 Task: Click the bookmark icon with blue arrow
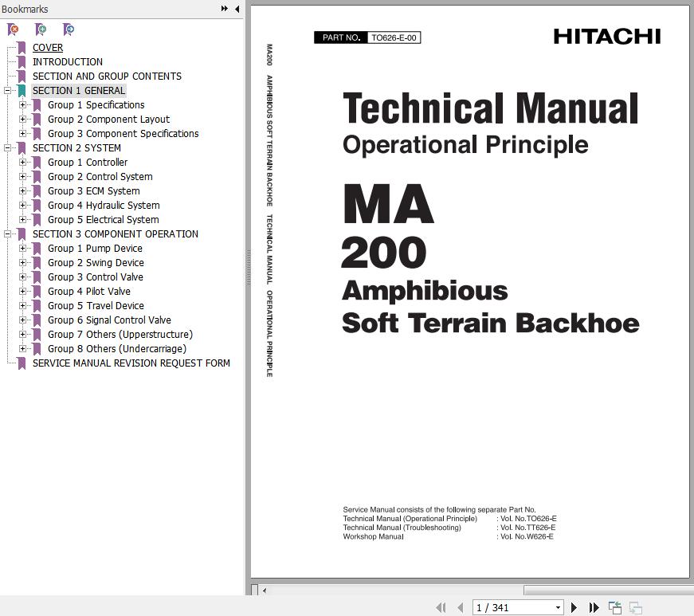[x=69, y=29]
